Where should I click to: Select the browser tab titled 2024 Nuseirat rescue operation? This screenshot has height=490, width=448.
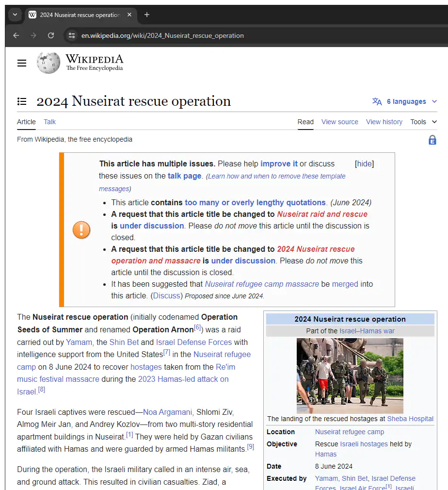[x=80, y=15]
